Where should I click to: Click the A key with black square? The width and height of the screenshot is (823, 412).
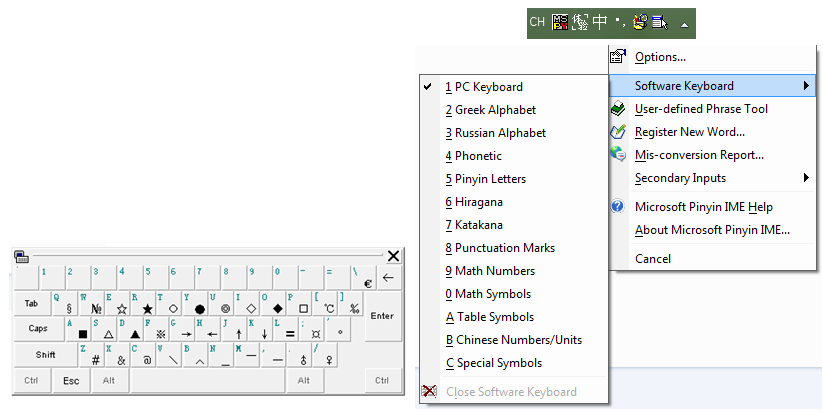tap(78, 329)
